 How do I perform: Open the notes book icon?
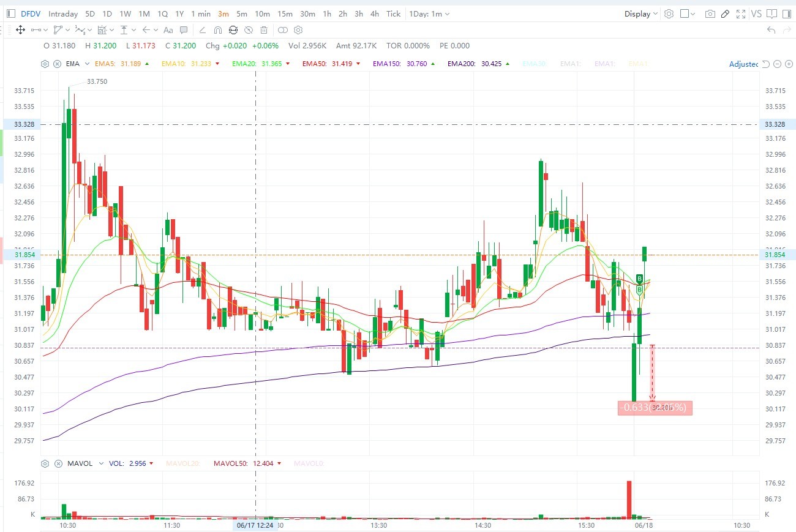(772, 13)
